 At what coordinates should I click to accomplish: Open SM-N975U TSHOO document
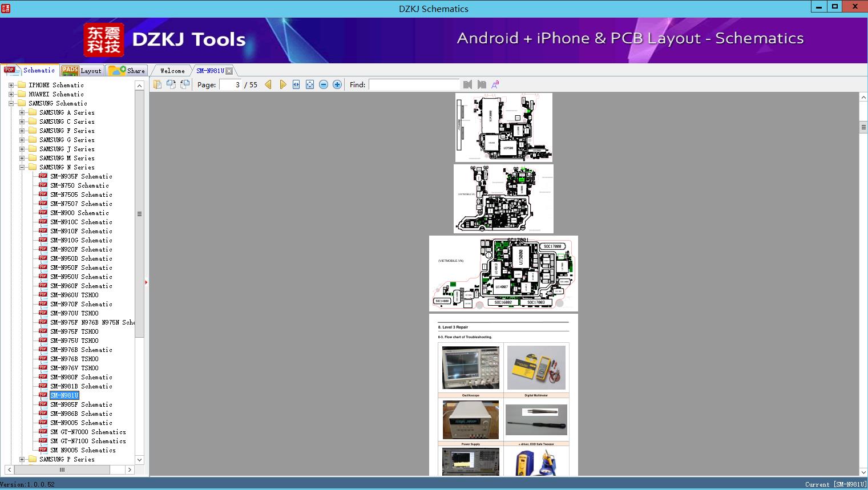(x=74, y=341)
